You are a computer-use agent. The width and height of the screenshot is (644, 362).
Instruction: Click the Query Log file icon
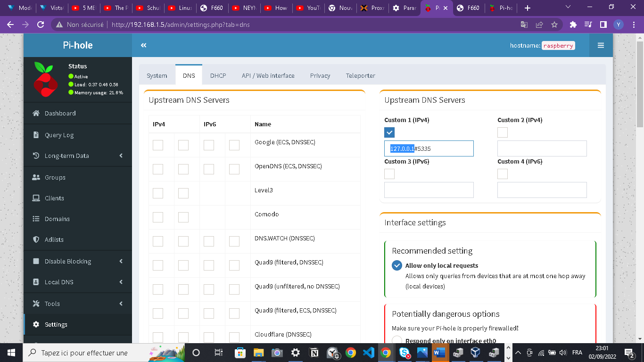(x=36, y=135)
